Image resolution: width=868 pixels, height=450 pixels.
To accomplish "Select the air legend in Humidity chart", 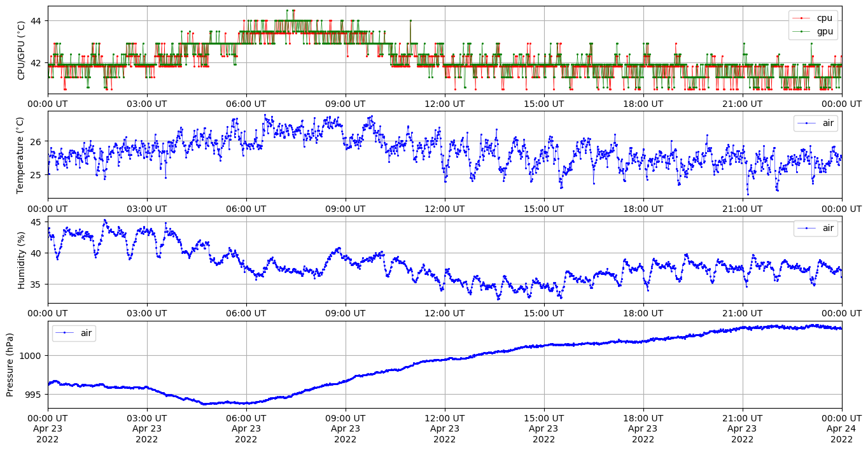I will point(828,228).
